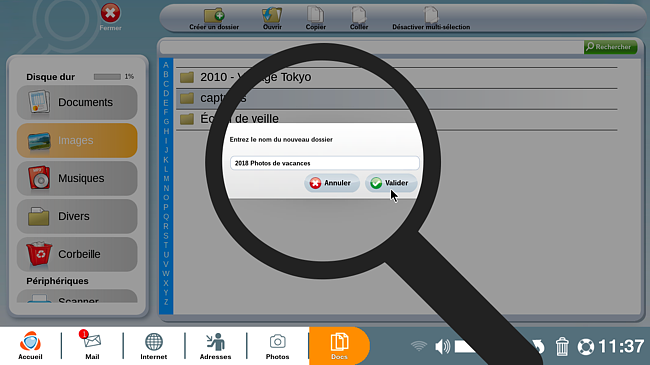Go to the Divers folder category
Viewport: 650px width, 365px height.
click(x=77, y=216)
